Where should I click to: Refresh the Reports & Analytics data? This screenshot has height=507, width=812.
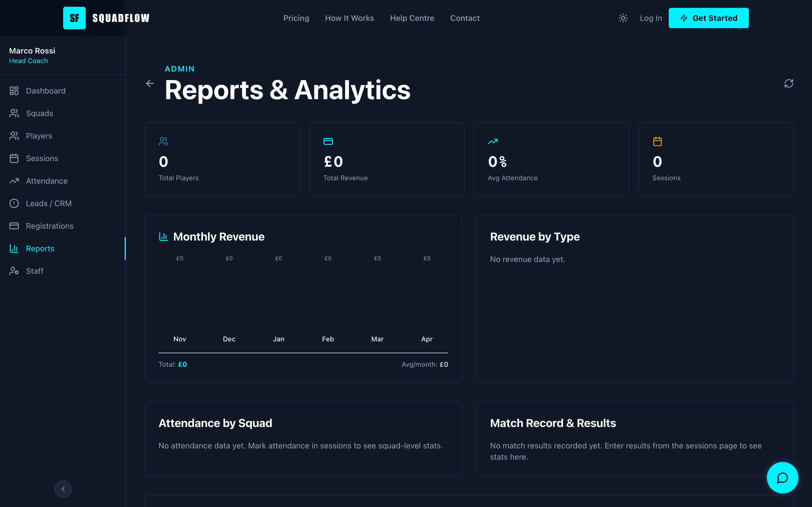coord(789,83)
